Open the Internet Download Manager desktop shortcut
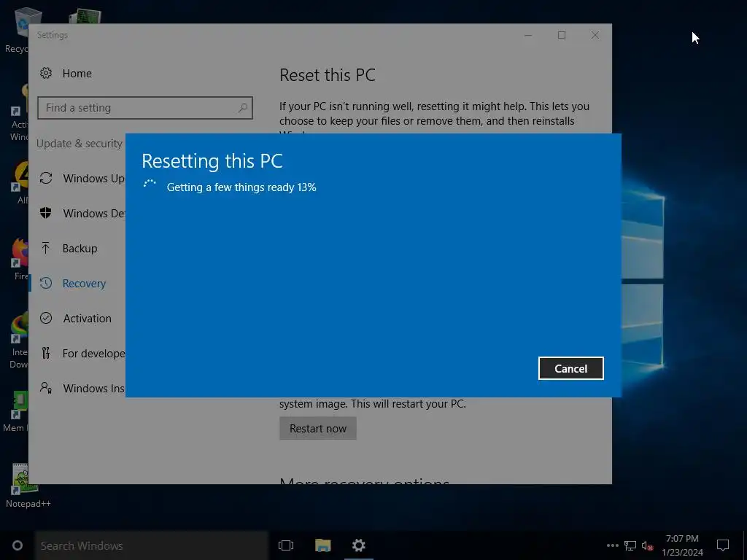Screen dimensions: 747x560 click(x=19, y=341)
